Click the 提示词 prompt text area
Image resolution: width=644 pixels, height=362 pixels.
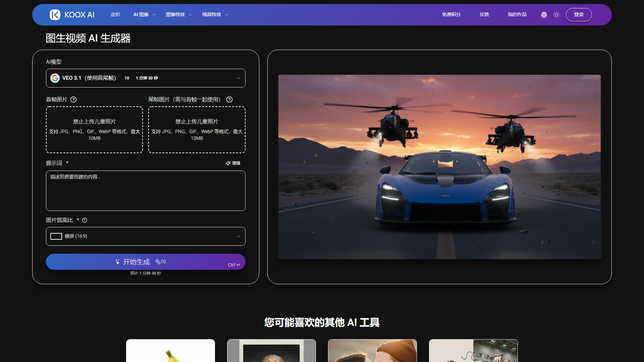(x=146, y=190)
